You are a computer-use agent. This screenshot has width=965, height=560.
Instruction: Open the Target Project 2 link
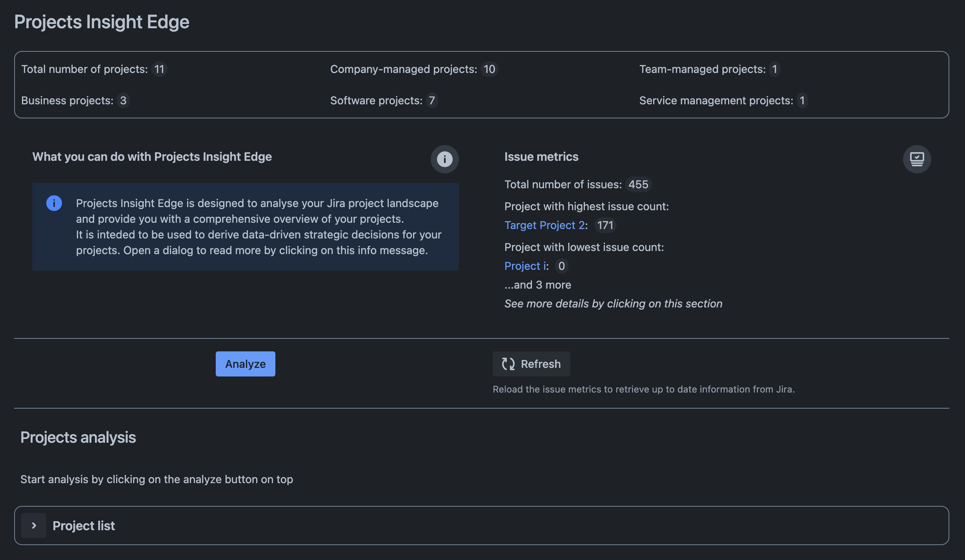(544, 225)
